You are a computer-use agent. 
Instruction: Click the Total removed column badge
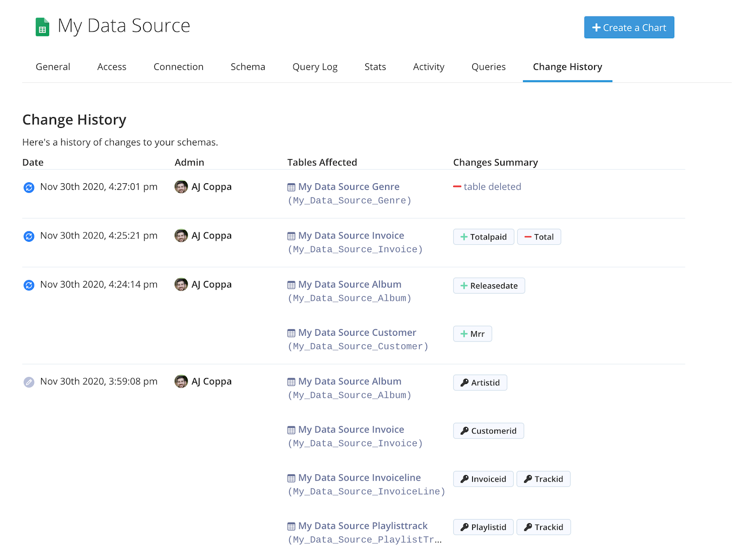click(539, 237)
